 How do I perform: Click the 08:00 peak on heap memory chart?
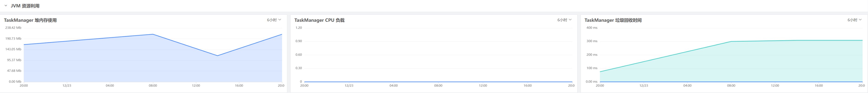click(x=153, y=34)
